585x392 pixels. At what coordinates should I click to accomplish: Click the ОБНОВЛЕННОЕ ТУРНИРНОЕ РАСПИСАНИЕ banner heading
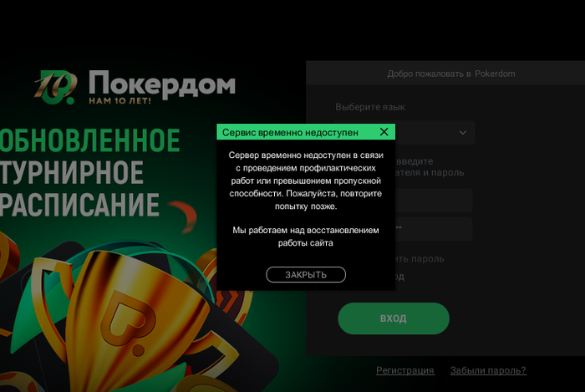coord(89,172)
